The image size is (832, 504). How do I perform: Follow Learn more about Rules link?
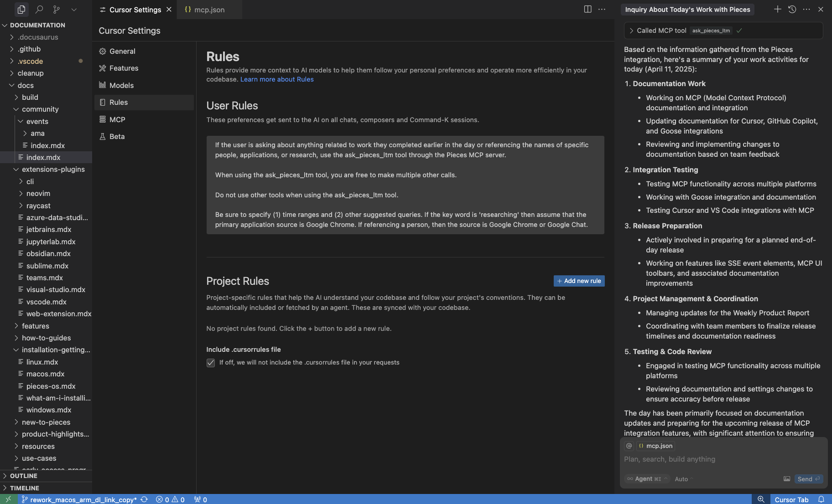[277, 79]
